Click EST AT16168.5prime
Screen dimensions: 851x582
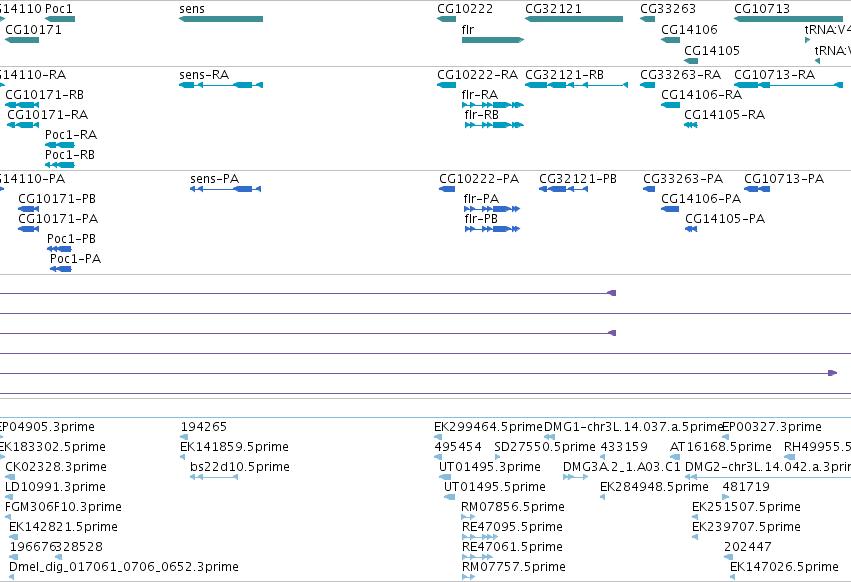721,447
